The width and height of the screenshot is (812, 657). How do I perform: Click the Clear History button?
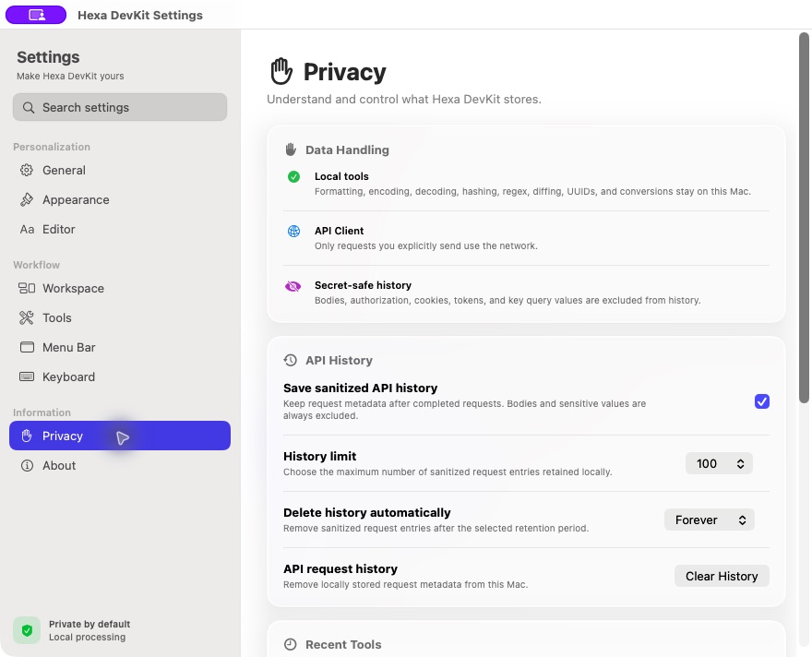(722, 576)
